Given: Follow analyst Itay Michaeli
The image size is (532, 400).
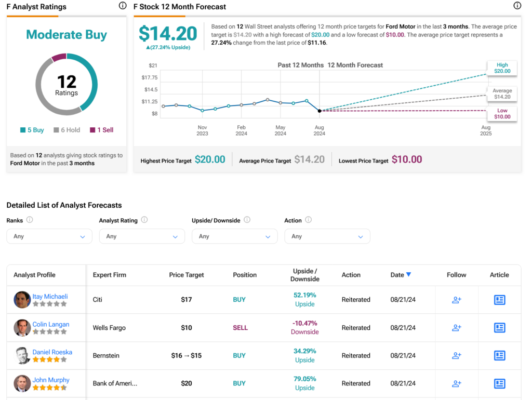Looking at the screenshot, I should pyautogui.click(x=456, y=300).
